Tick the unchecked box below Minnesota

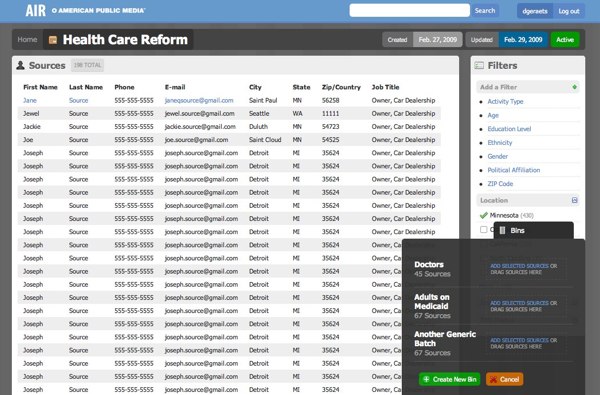point(484,229)
